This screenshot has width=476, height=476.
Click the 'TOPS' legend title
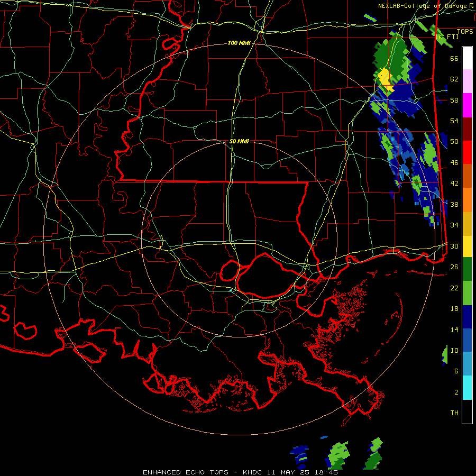tap(465, 32)
